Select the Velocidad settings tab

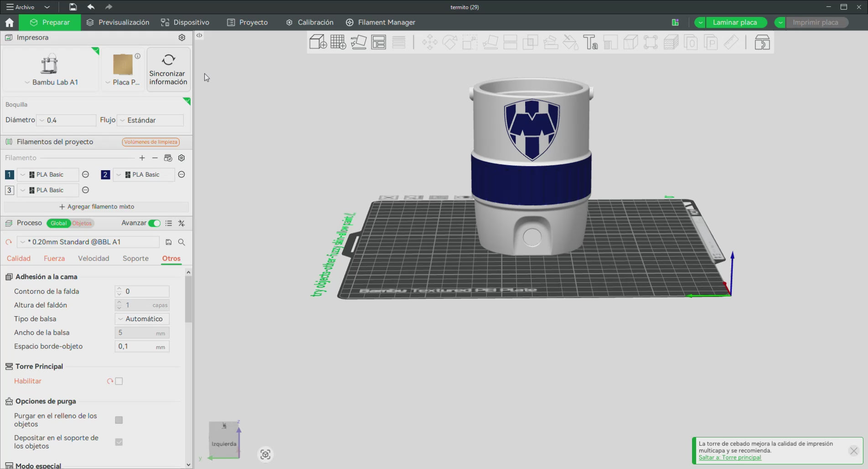[93, 258]
